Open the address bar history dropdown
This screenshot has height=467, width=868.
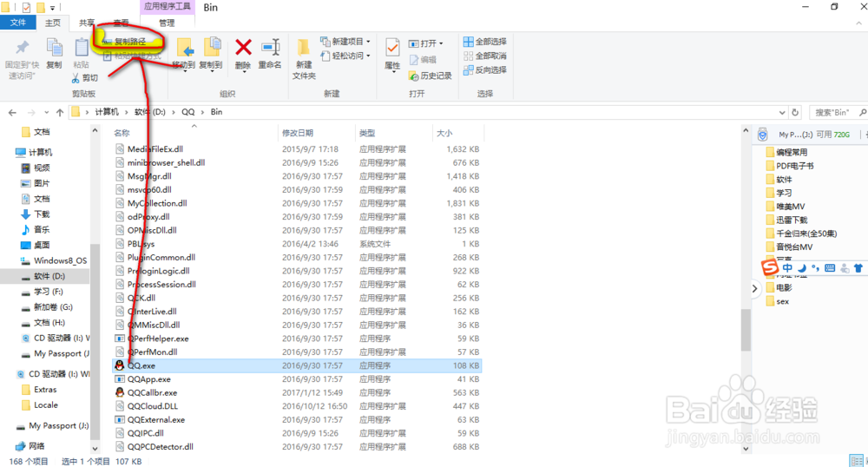pyautogui.click(x=782, y=112)
